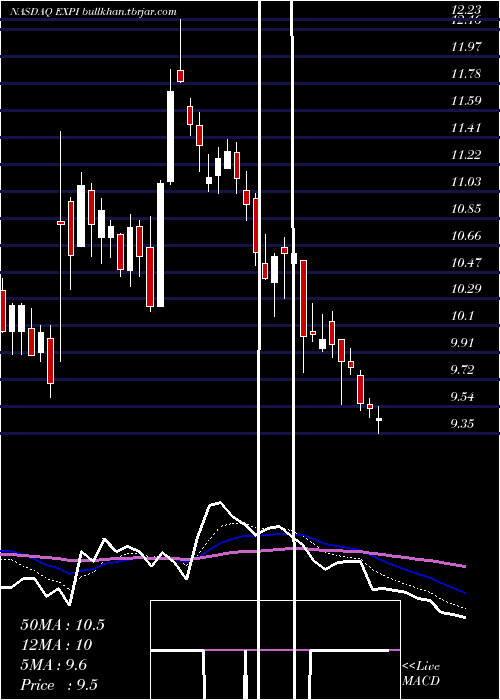Click the 9.54 price axis label

(x=462, y=396)
